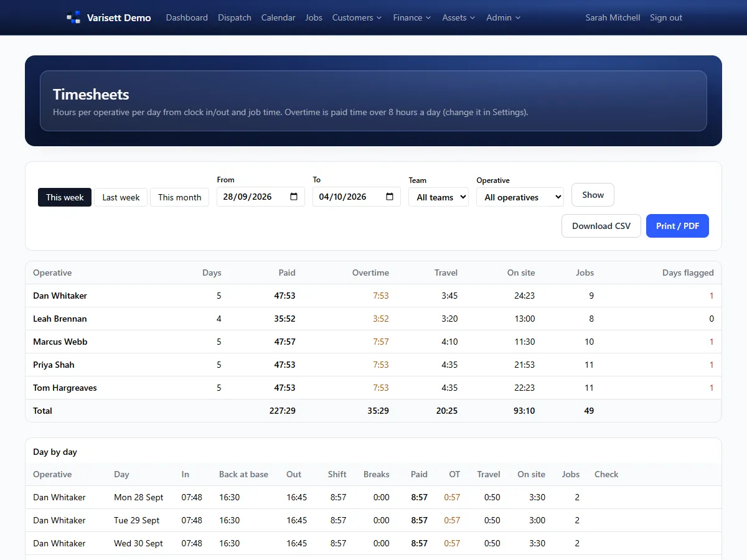Image resolution: width=747 pixels, height=560 pixels.
Task: Click Leah Brennan's travel 3:20
Action: [449, 319]
